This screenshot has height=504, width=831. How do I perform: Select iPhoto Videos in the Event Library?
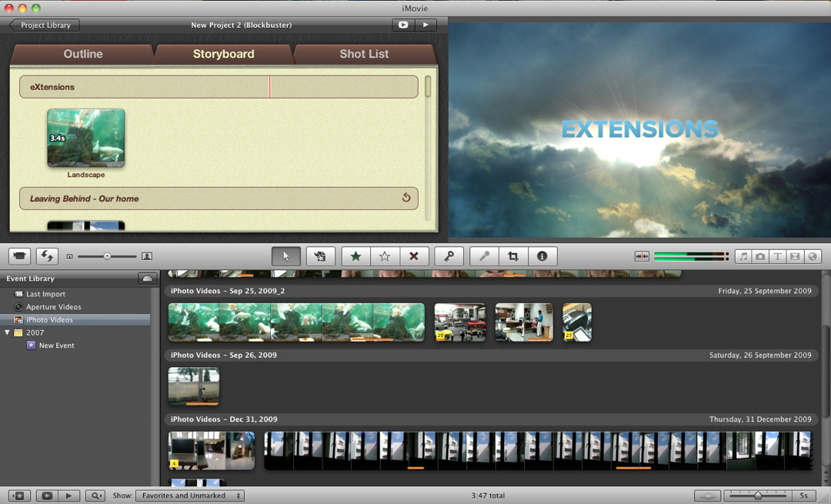75,319
